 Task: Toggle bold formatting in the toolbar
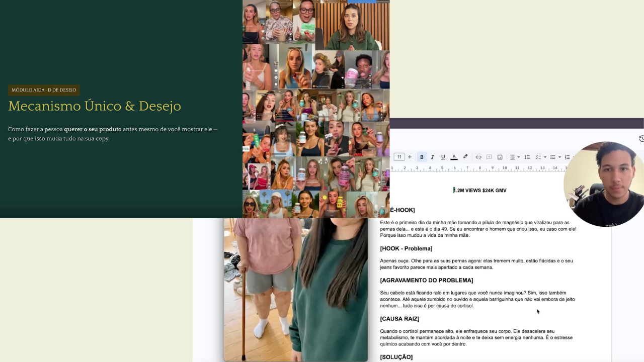tap(422, 157)
